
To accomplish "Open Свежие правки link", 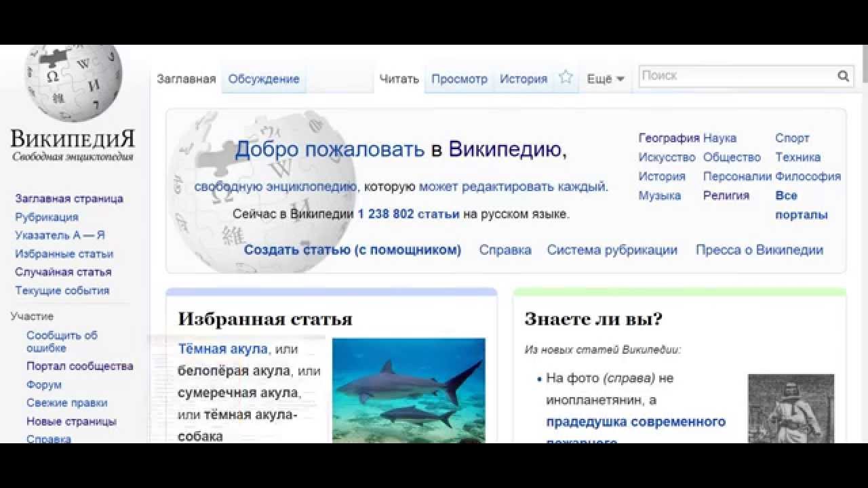I will pyautogui.click(x=66, y=403).
